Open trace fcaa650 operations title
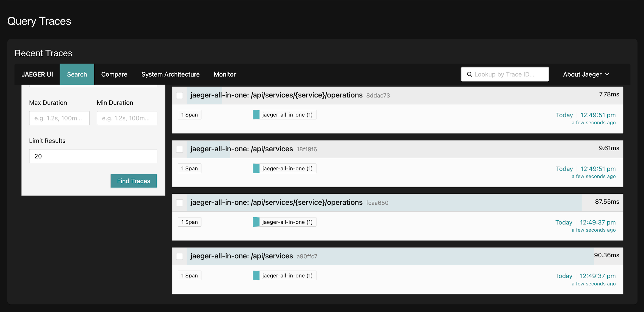 tap(277, 203)
